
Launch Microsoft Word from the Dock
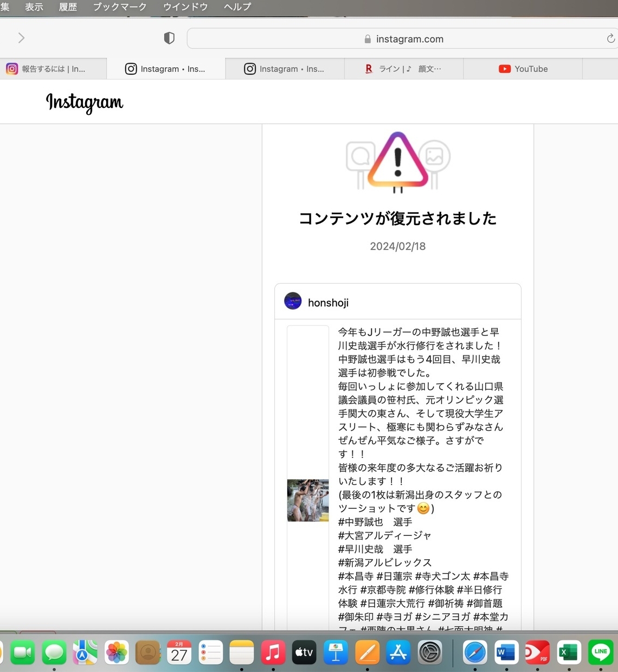(506, 652)
